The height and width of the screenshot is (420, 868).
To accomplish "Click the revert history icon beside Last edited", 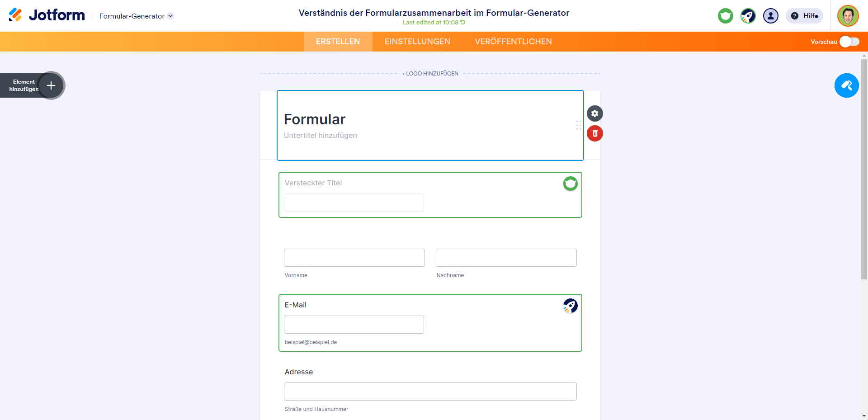I will (x=463, y=22).
